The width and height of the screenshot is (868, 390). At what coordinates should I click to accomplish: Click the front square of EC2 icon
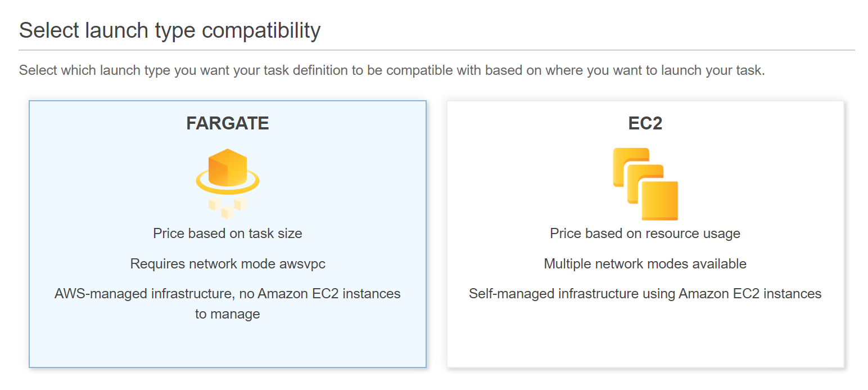[660, 201]
